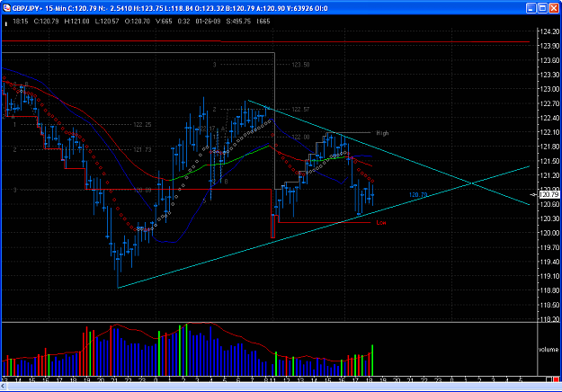
Task: Click the '01-26-09' date in data bar
Action: (208, 22)
